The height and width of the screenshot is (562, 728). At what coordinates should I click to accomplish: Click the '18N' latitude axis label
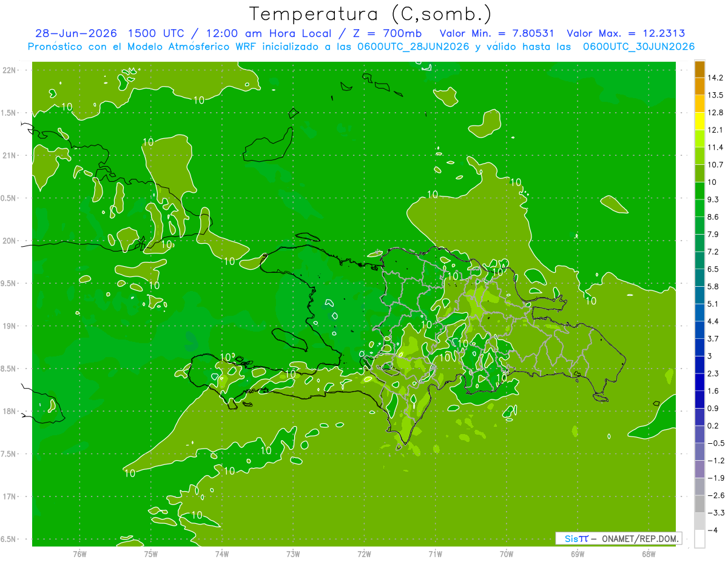point(10,412)
